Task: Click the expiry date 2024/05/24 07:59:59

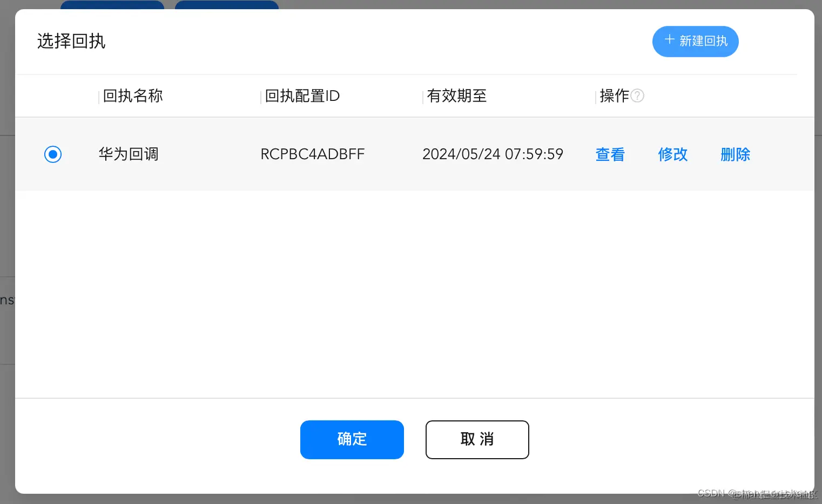Action: pyautogui.click(x=493, y=154)
